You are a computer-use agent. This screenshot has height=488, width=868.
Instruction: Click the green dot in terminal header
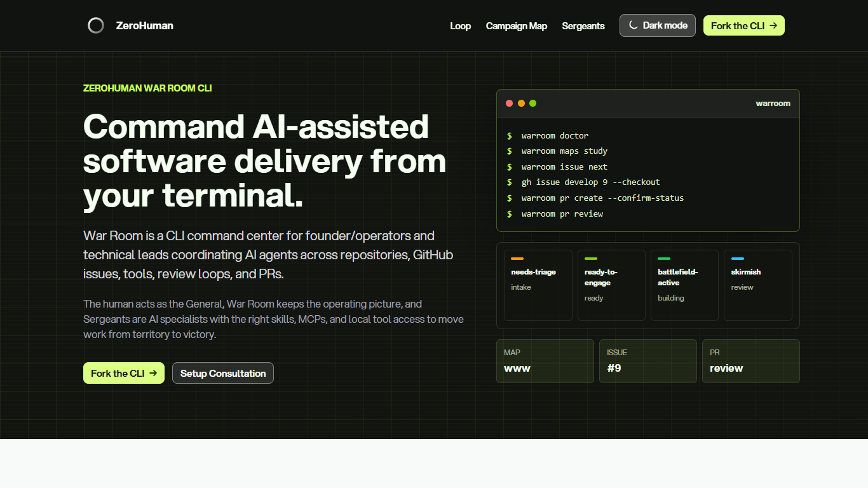coord(532,103)
